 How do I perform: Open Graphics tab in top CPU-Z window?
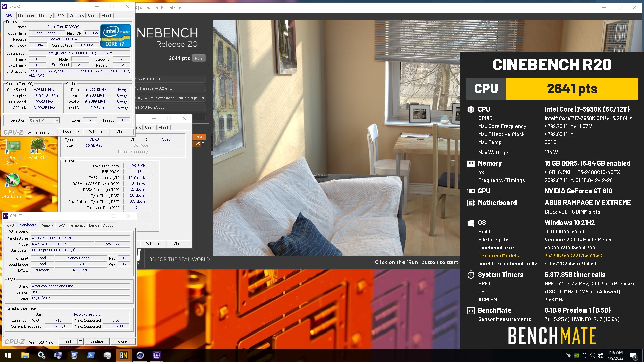point(76,16)
